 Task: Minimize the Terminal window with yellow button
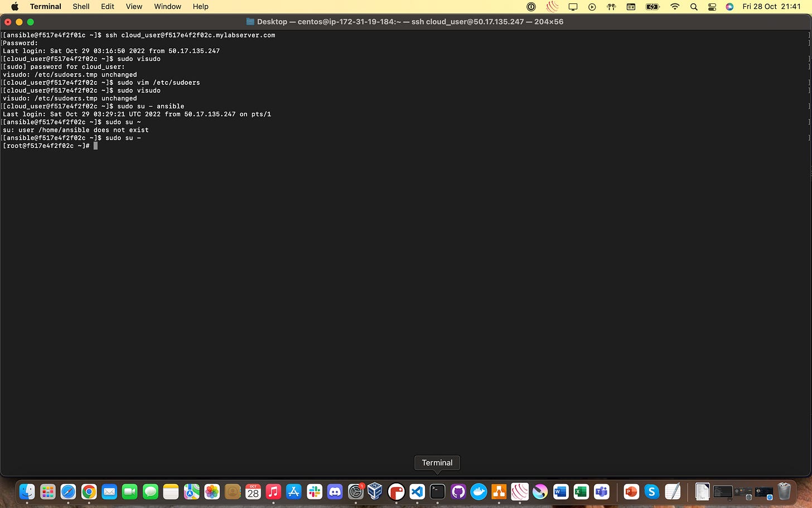19,22
